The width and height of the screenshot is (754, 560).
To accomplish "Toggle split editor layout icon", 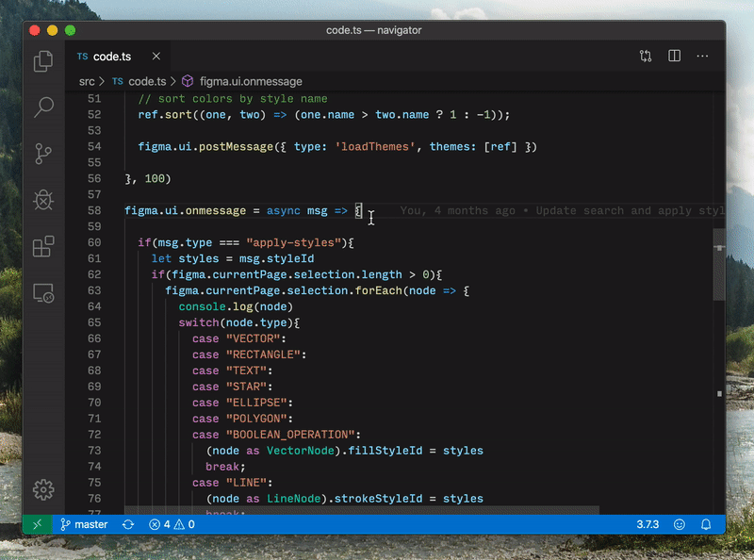I will pos(674,56).
